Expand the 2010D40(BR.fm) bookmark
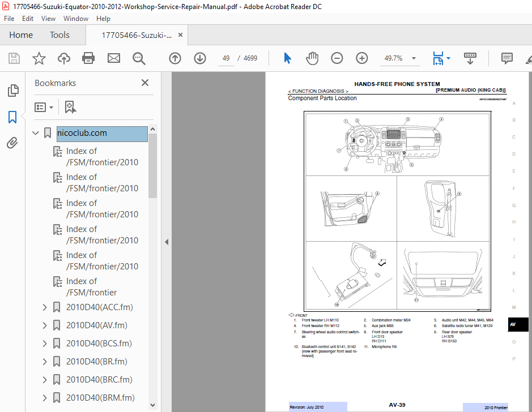Image resolution: width=532 pixels, height=412 pixels. (x=44, y=362)
